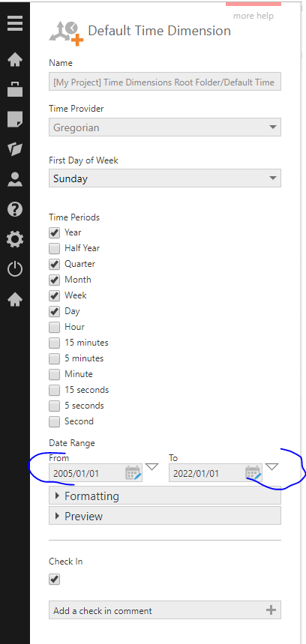
Task: Open the settings gear icon
Action: point(15,239)
